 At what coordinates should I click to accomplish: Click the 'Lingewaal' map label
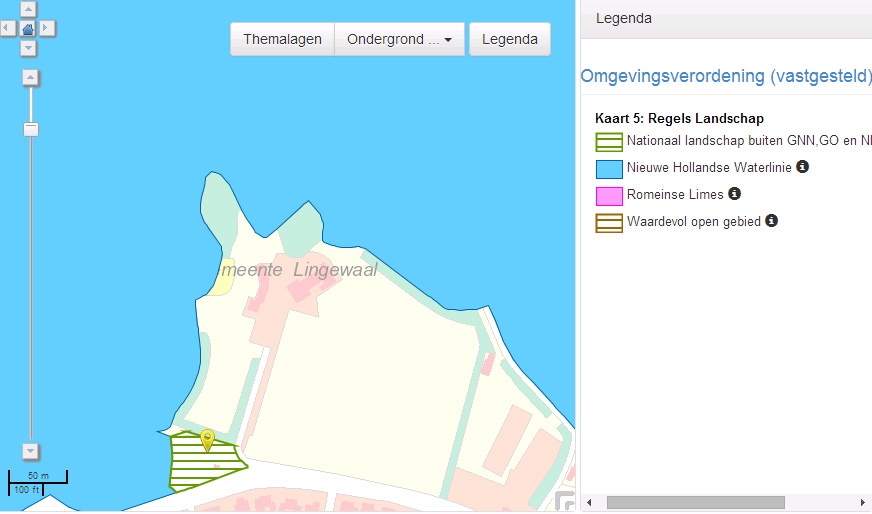click(x=335, y=270)
